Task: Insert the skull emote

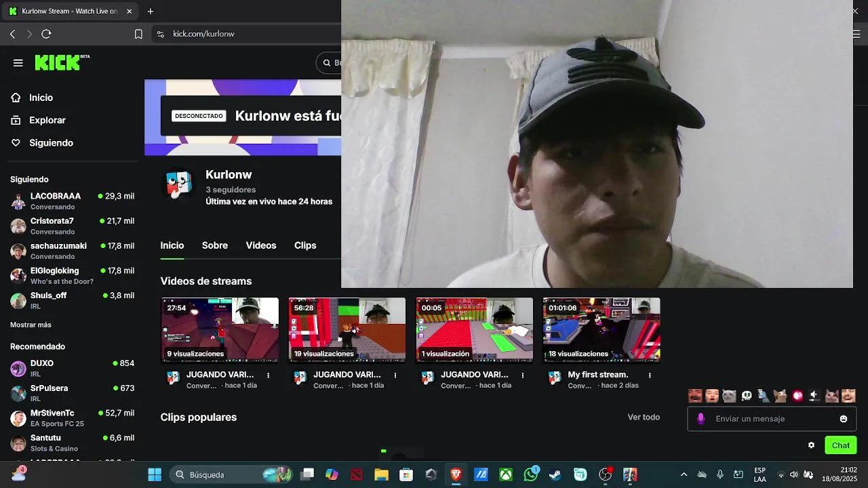Action: 747,396
